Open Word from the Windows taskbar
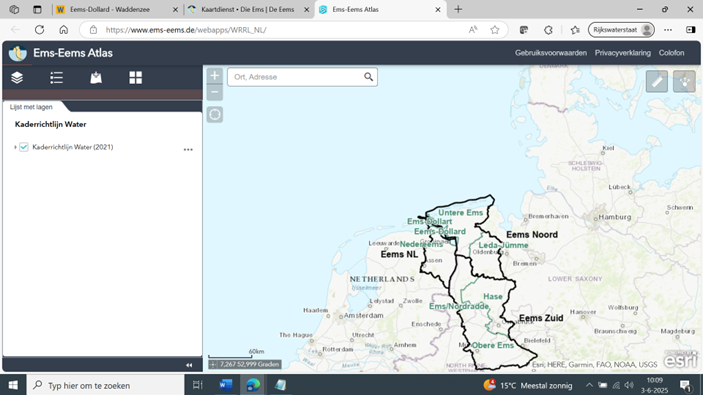 [x=226, y=385]
